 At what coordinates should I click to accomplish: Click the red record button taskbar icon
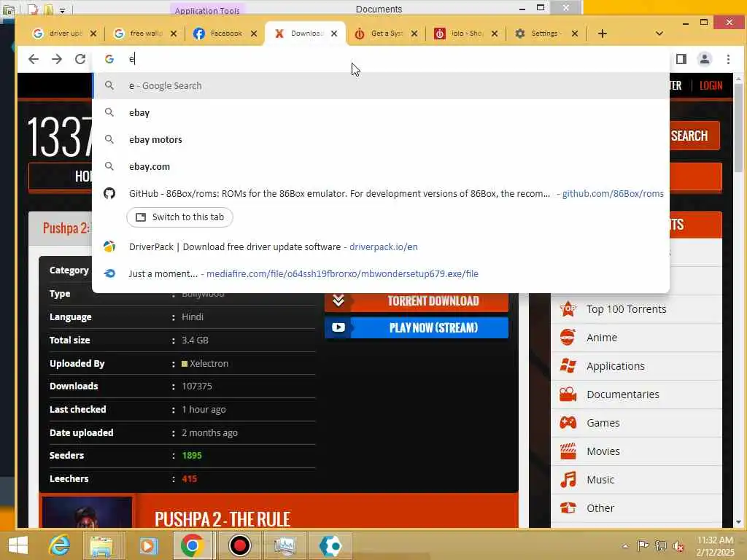239,545
